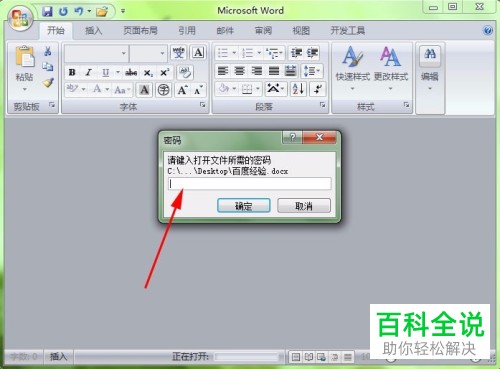This screenshot has height=369, width=500.
Task: Switch to the Page Layout ribbon tab
Action: coord(140,31)
